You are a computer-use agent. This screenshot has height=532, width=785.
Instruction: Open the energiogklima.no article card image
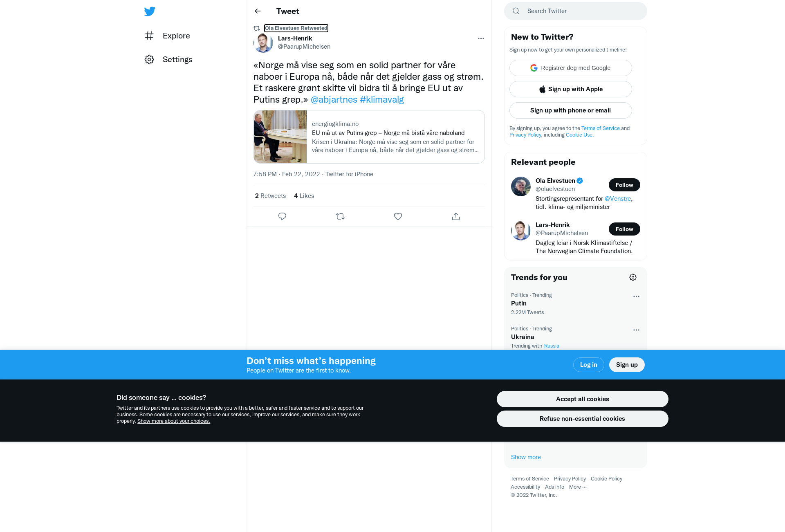click(x=280, y=137)
